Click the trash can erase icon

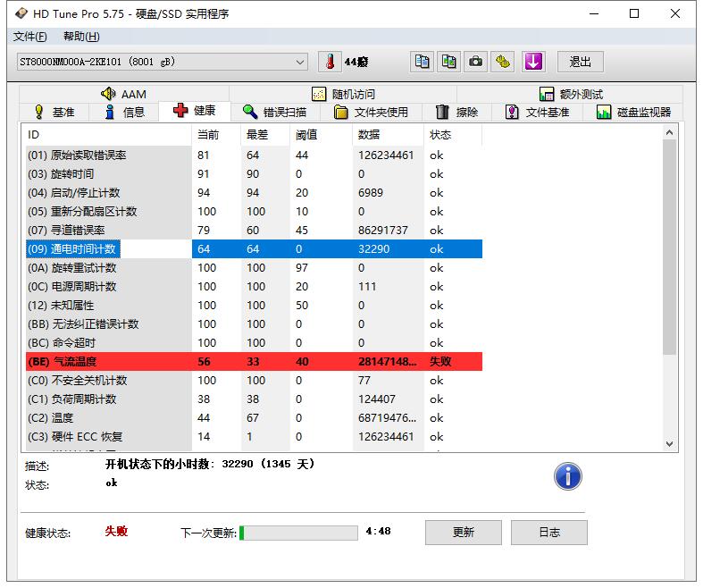pos(442,112)
